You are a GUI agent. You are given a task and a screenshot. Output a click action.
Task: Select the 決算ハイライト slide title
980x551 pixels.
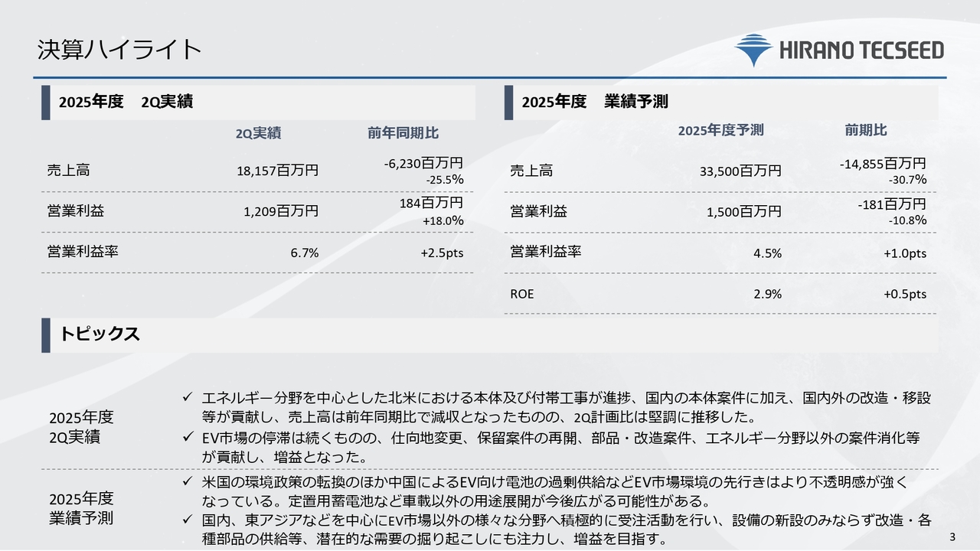pyautogui.click(x=119, y=49)
